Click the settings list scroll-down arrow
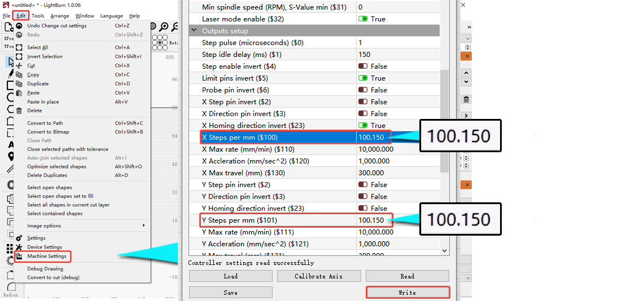The image size is (644, 301). (444, 250)
